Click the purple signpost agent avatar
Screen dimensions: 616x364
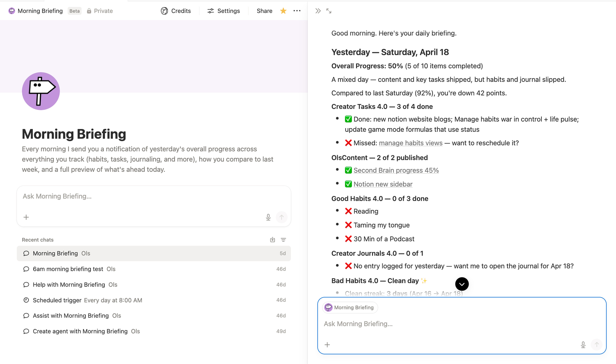coord(41,91)
